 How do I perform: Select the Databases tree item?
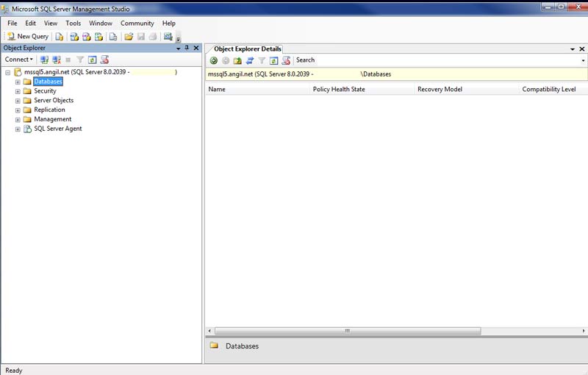pyautogui.click(x=48, y=82)
